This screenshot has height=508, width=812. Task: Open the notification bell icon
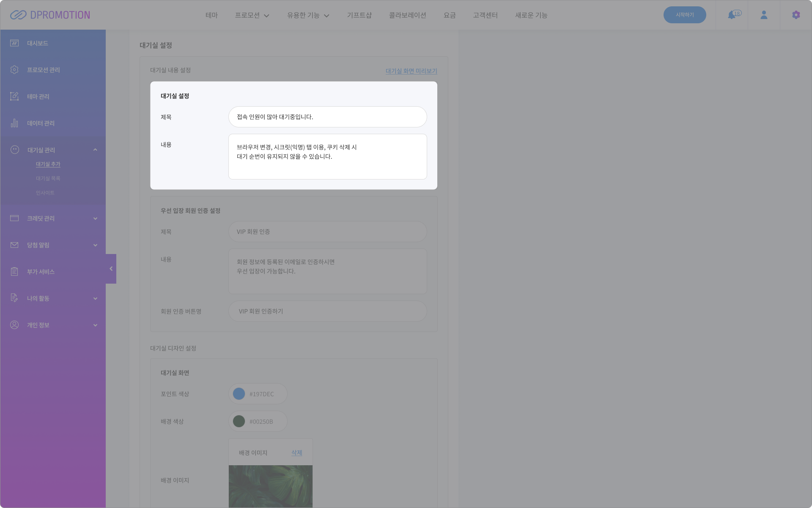click(x=732, y=15)
